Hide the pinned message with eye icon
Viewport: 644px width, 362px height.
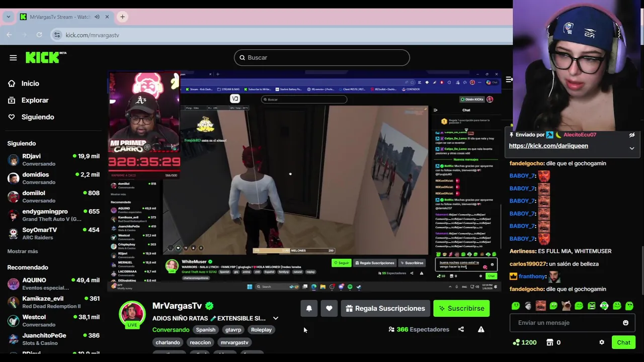pos(632,135)
